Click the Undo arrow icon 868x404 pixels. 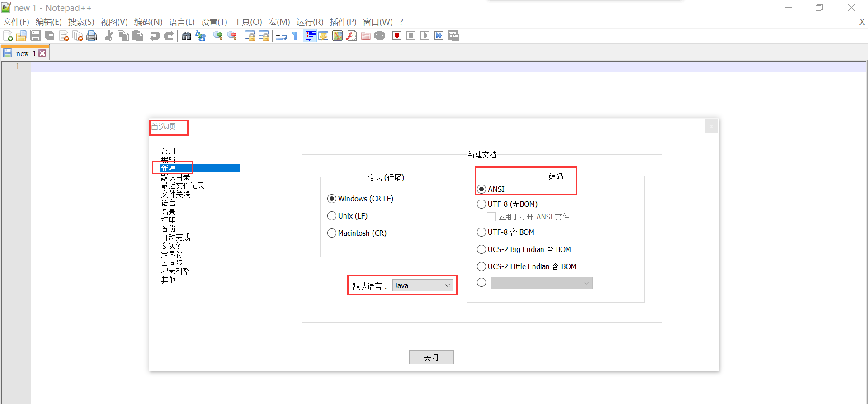[x=155, y=36]
